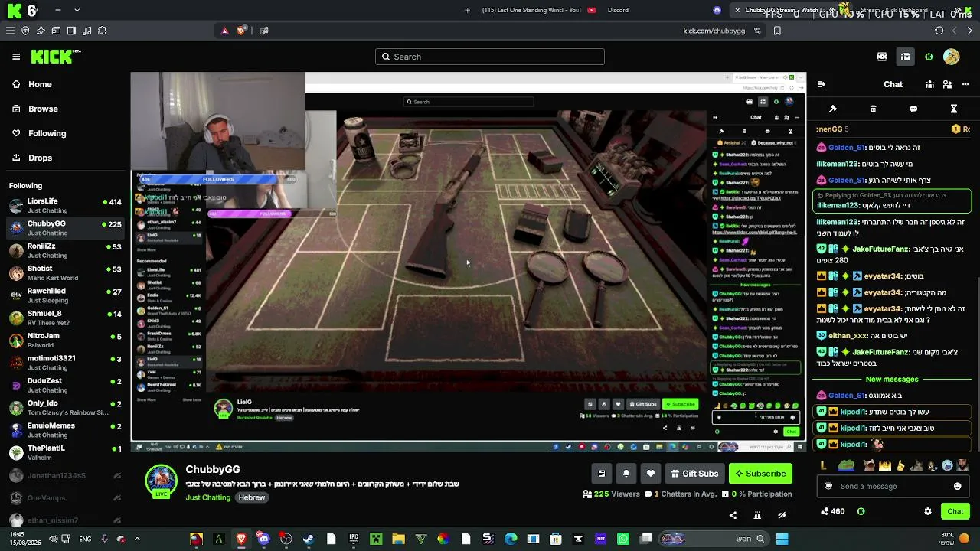Go to the NitroJam channel

click(x=65, y=341)
